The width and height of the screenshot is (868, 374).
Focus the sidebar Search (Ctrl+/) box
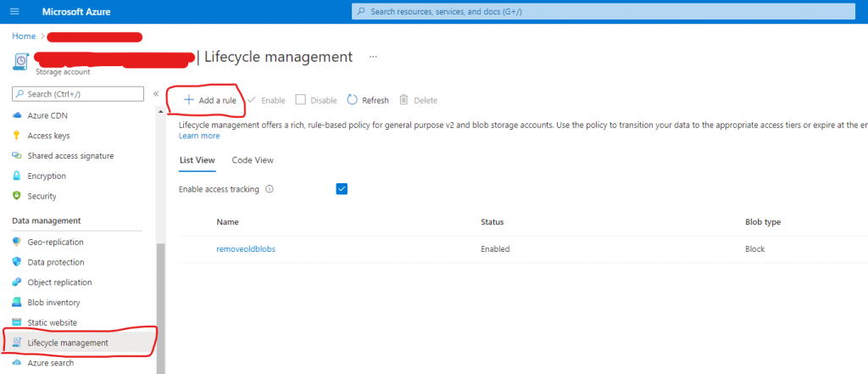(x=77, y=94)
